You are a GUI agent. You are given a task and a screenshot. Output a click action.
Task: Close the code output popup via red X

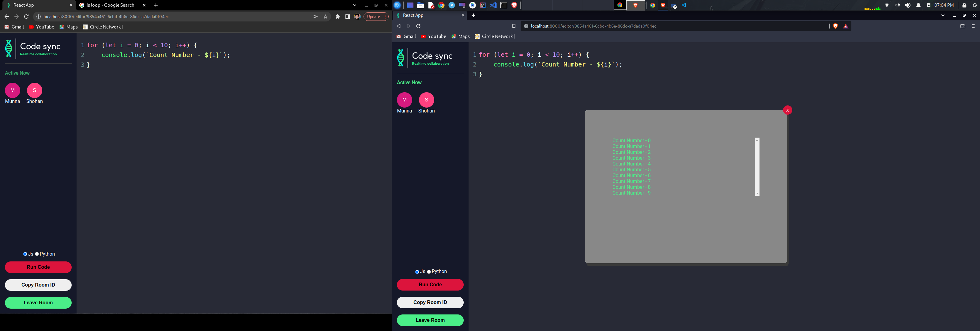point(787,110)
